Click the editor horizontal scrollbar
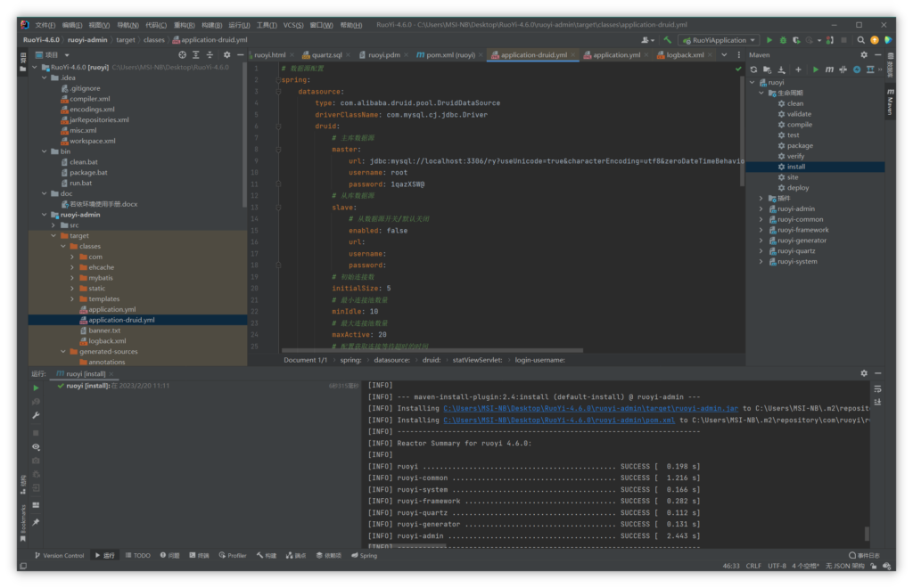The height and width of the screenshot is (588, 913). (432, 351)
